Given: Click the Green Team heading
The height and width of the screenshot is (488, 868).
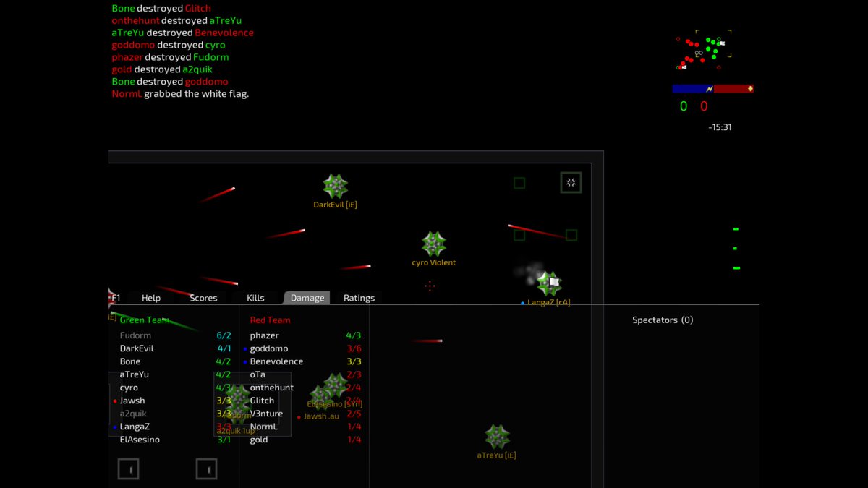Looking at the screenshot, I should 145,320.
